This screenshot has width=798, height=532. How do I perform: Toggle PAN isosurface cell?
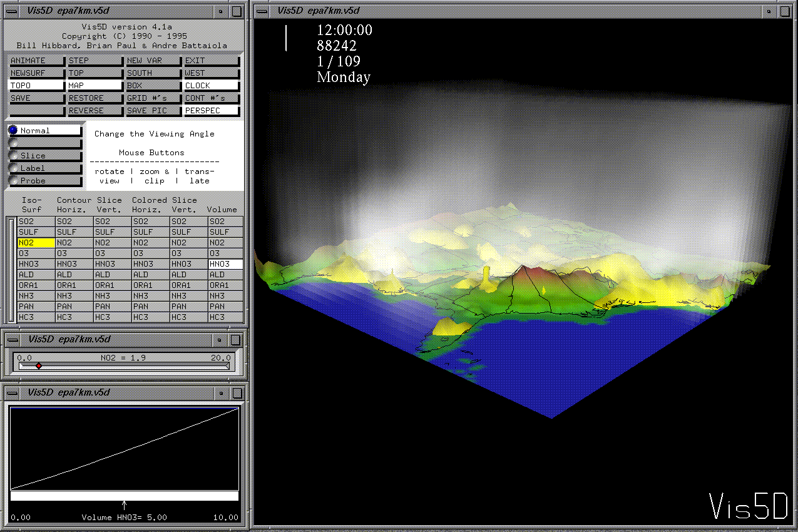click(x=36, y=307)
